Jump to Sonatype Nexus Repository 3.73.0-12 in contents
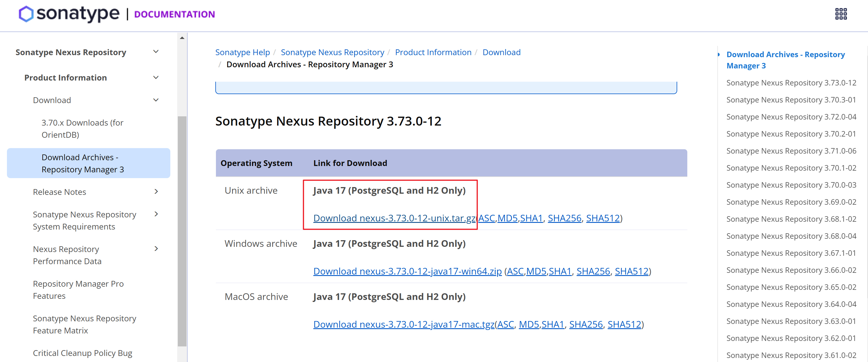This screenshot has width=868, height=362. point(791,83)
